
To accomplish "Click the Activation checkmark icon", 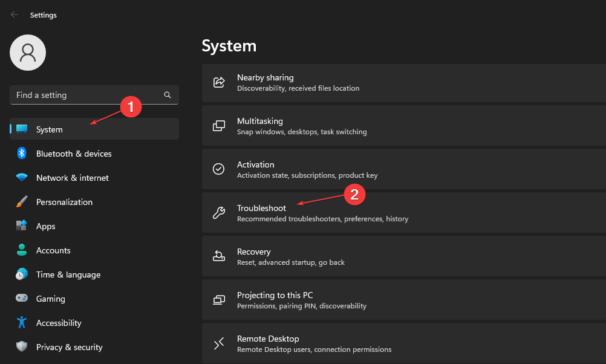I will pyautogui.click(x=218, y=169).
